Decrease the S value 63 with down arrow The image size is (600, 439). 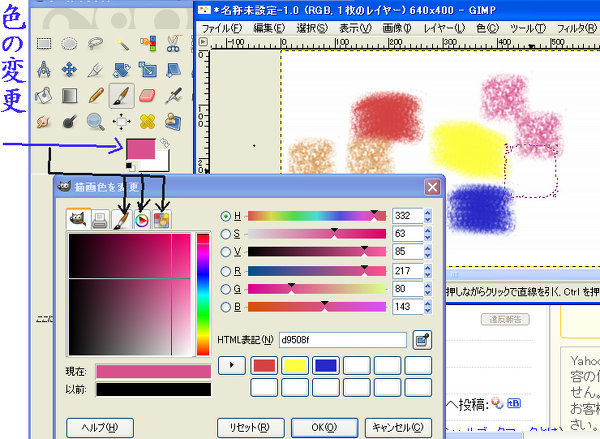coord(428,238)
